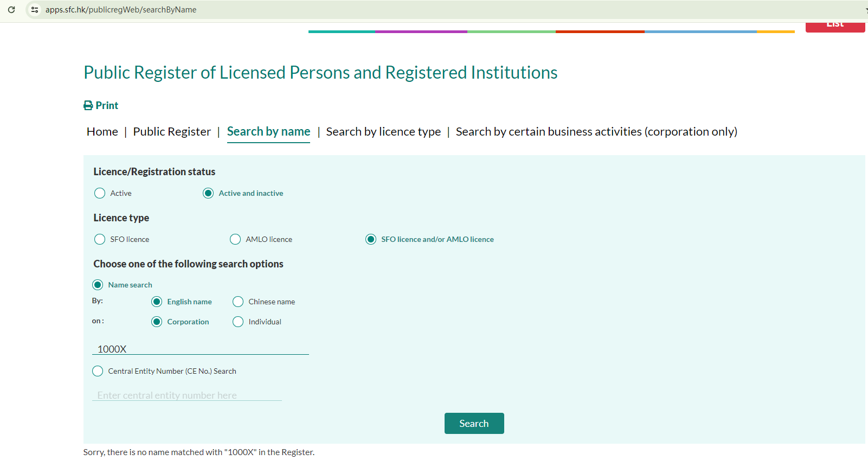Select Active and inactive status option

click(208, 193)
